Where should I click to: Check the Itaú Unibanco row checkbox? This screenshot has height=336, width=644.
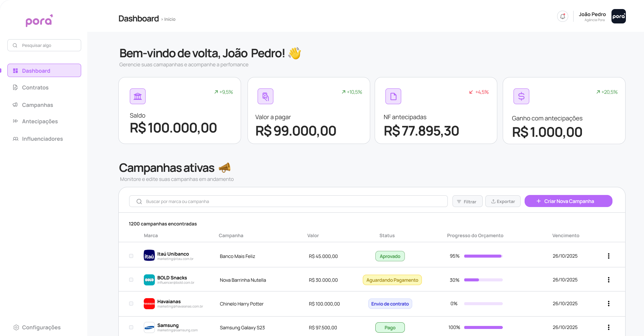pos(131,256)
